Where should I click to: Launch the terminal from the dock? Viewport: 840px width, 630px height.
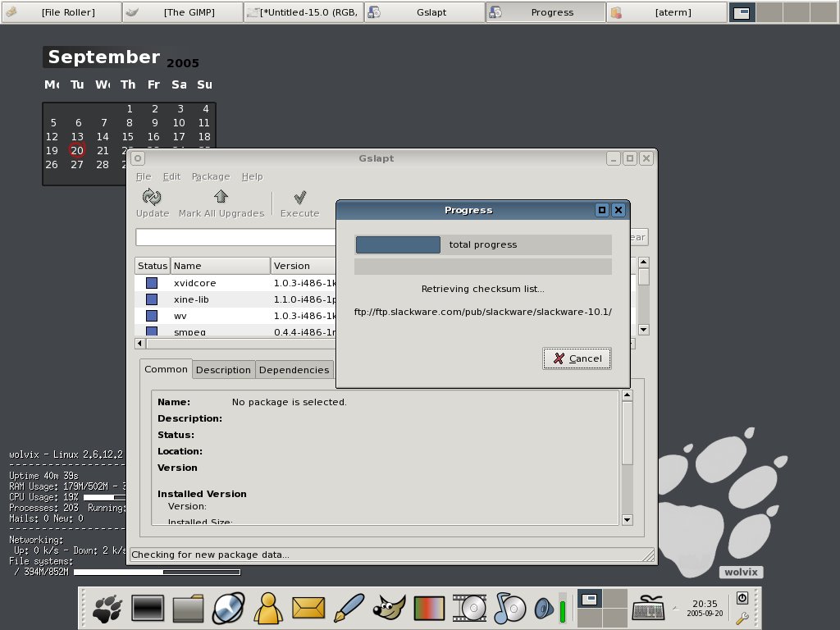click(x=148, y=609)
